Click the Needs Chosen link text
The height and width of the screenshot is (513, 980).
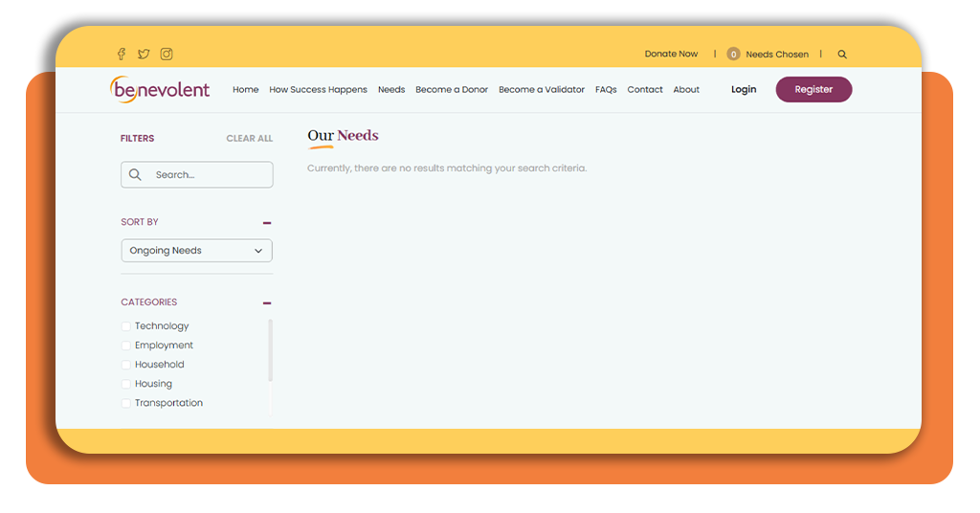tap(777, 55)
